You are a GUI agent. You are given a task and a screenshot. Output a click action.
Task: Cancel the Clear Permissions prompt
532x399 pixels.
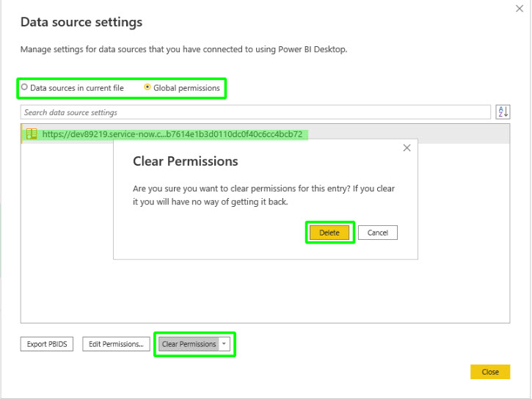coord(378,233)
